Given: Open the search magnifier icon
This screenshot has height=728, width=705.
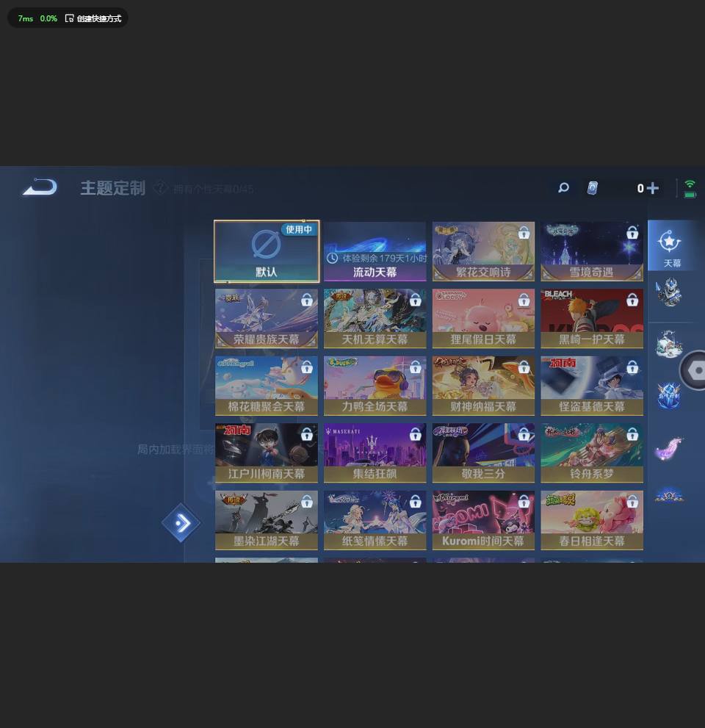Looking at the screenshot, I should 563,187.
